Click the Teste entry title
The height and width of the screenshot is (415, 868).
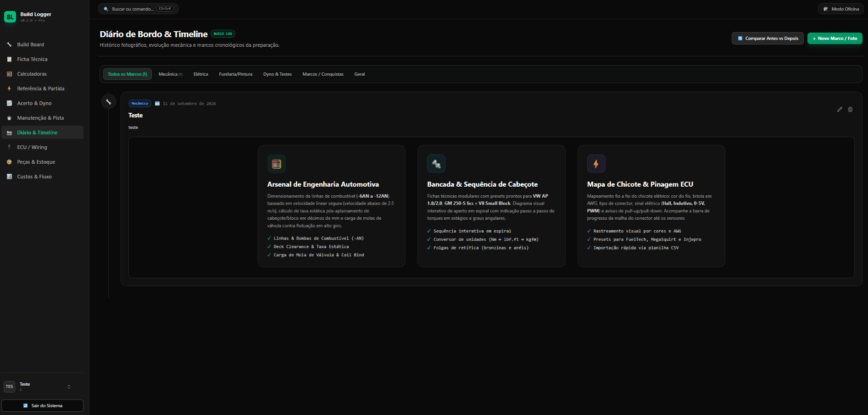(x=135, y=116)
